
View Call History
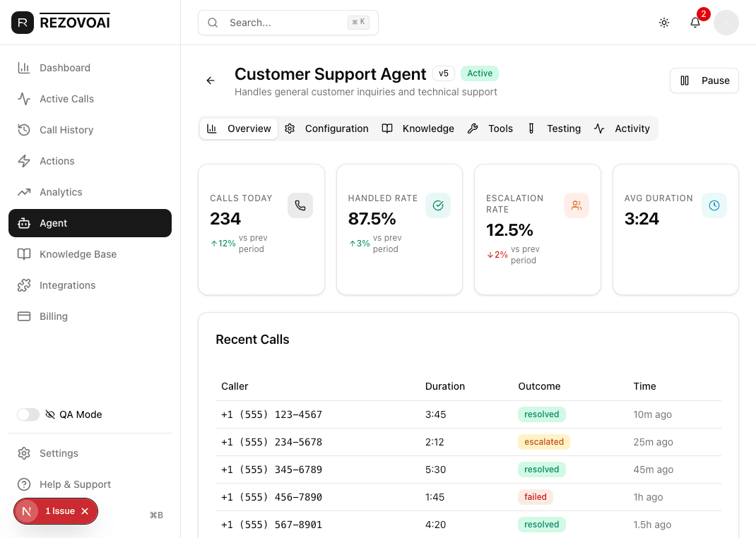(65, 130)
